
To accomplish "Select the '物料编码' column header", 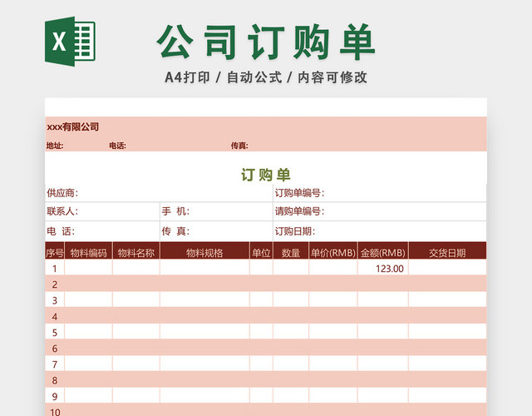I will [88, 251].
